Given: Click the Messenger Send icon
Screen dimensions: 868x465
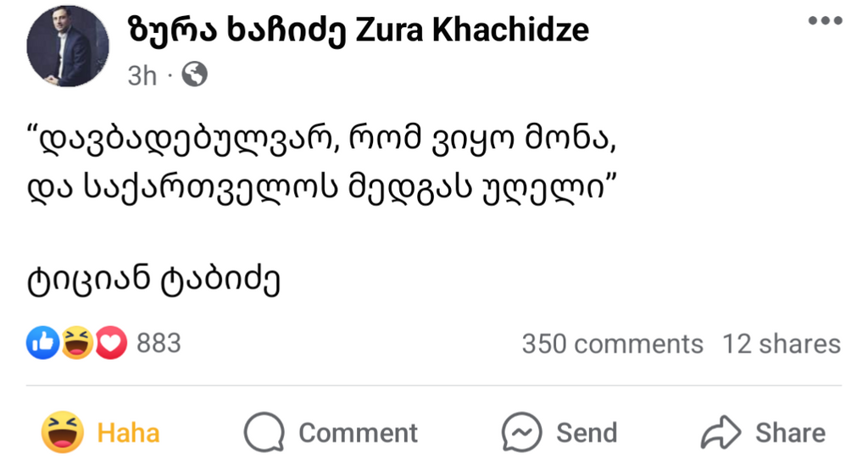Looking at the screenshot, I should pyautogui.click(x=521, y=433).
